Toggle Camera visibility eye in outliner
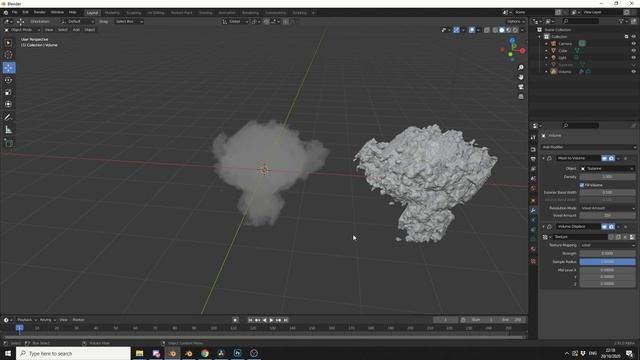This screenshot has width=640, height=360. coord(633,43)
